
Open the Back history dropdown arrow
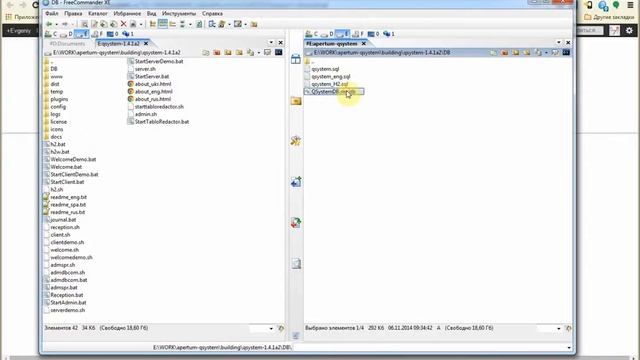coord(56,24)
